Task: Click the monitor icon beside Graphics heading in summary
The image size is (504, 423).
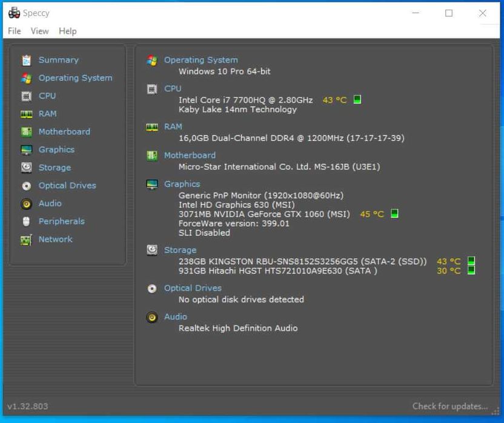Action: [152, 185]
